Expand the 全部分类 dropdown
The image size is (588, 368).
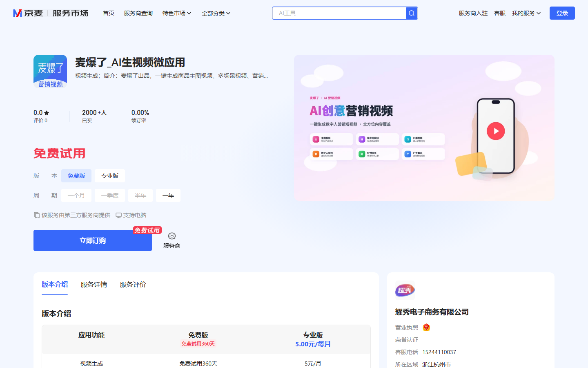216,13
